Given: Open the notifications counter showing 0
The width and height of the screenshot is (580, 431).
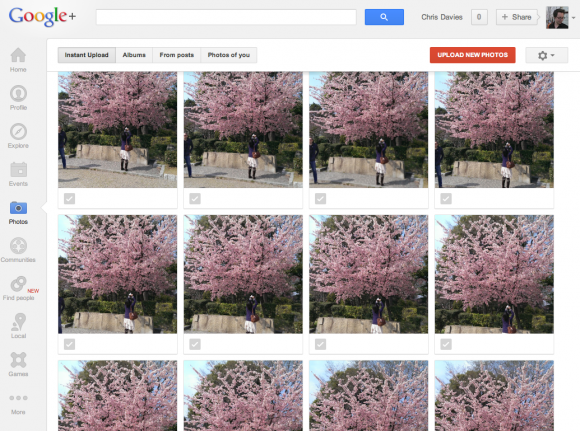Looking at the screenshot, I should coord(479,17).
